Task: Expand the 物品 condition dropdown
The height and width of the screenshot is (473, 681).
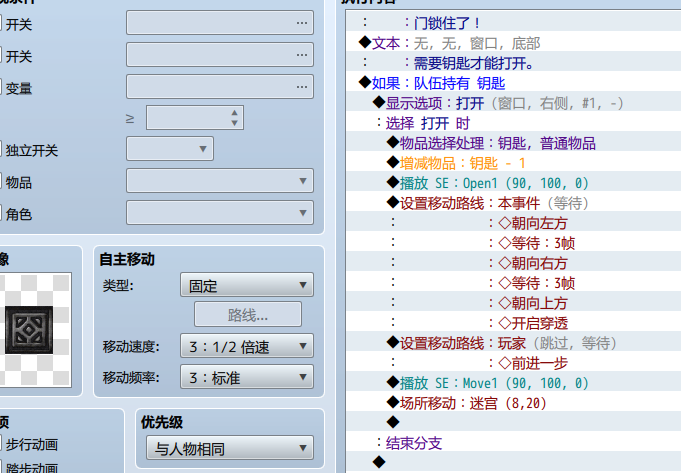Action: (x=220, y=181)
